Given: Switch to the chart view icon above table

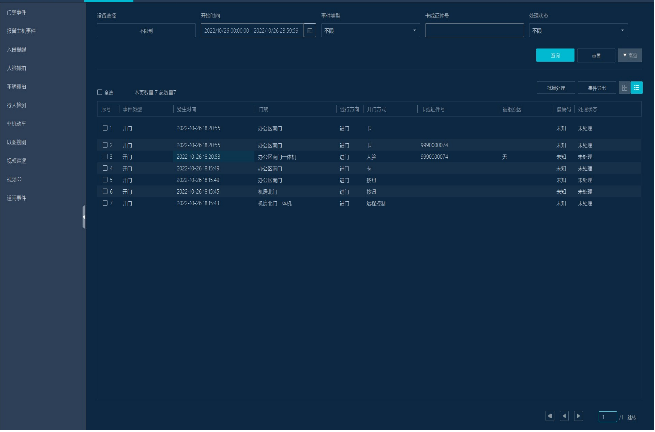Looking at the screenshot, I should [625, 88].
